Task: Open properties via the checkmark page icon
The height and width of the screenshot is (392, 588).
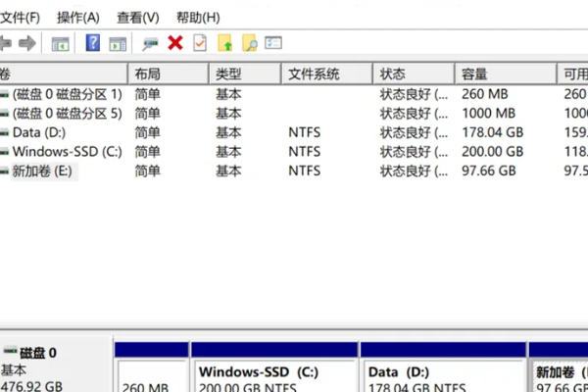Action: pyautogui.click(x=200, y=43)
